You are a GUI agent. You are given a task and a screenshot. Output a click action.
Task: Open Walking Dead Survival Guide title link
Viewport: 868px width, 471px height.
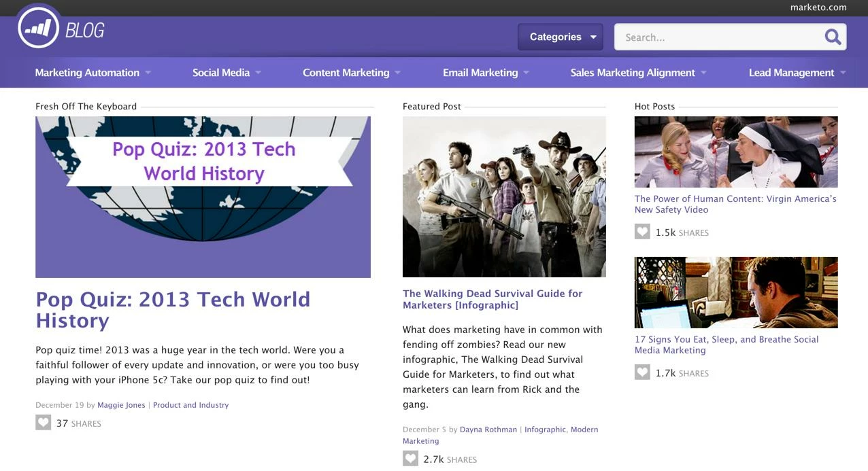click(x=493, y=299)
